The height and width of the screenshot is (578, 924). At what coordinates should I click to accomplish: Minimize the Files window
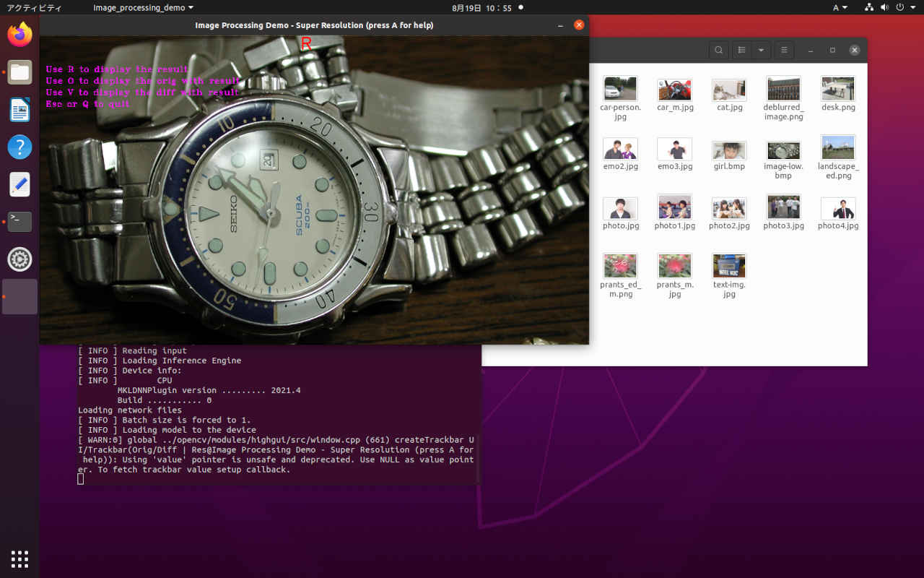click(811, 51)
